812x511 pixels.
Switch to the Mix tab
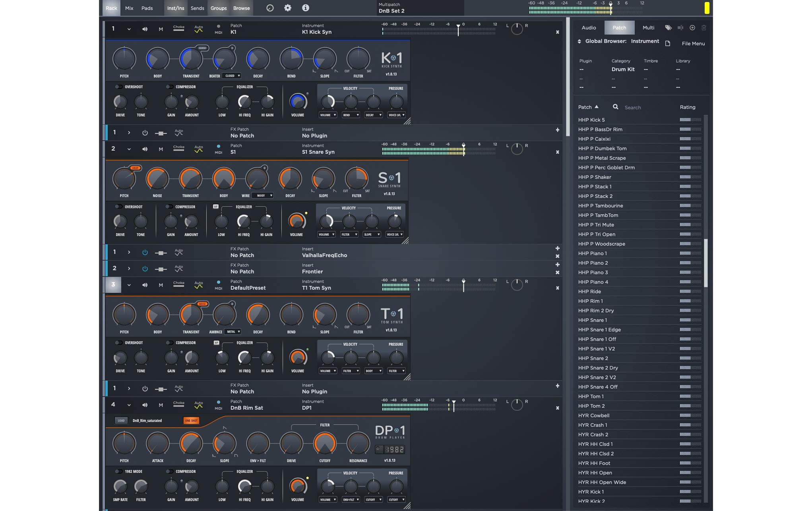[128, 8]
